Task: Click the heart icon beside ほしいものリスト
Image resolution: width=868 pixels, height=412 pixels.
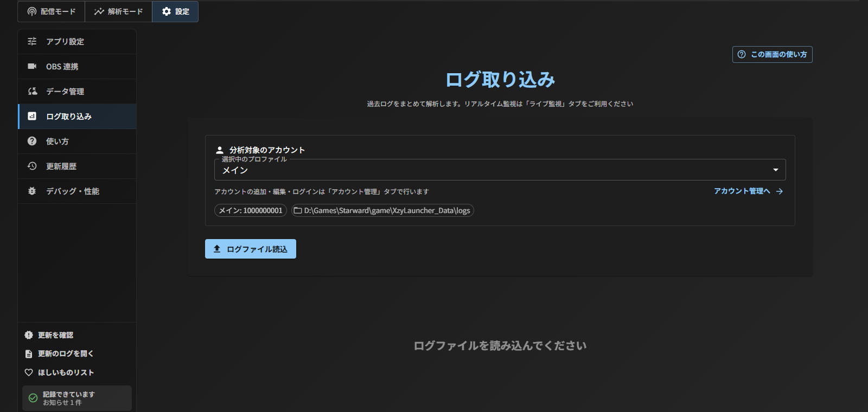Action: [x=29, y=372]
